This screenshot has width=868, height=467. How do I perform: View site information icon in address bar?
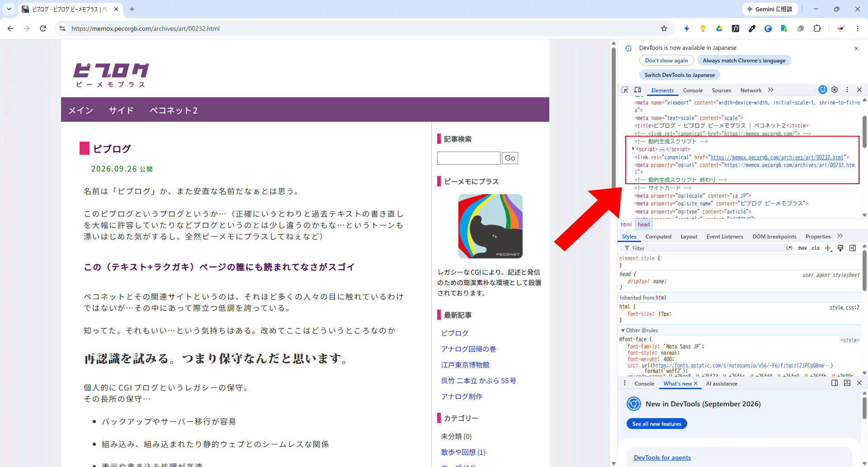click(x=62, y=29)
